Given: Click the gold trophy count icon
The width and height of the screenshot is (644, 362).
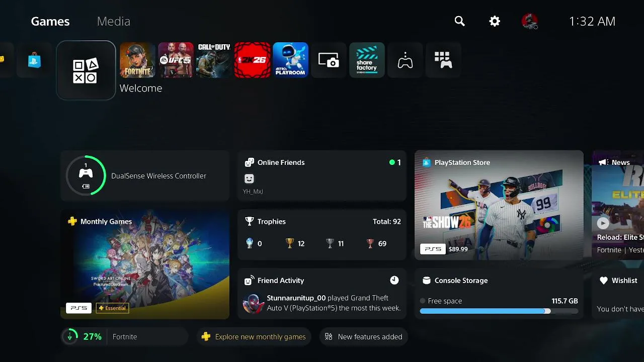Looking at the screenshot, I should (x=289, y=243).
